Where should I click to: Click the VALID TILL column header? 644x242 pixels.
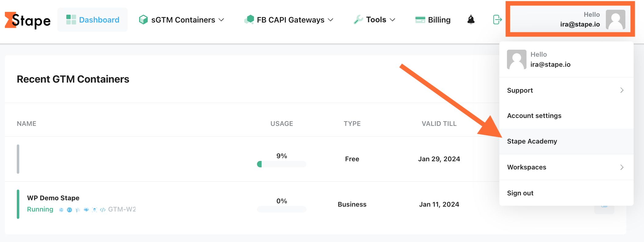click(439, 124)
